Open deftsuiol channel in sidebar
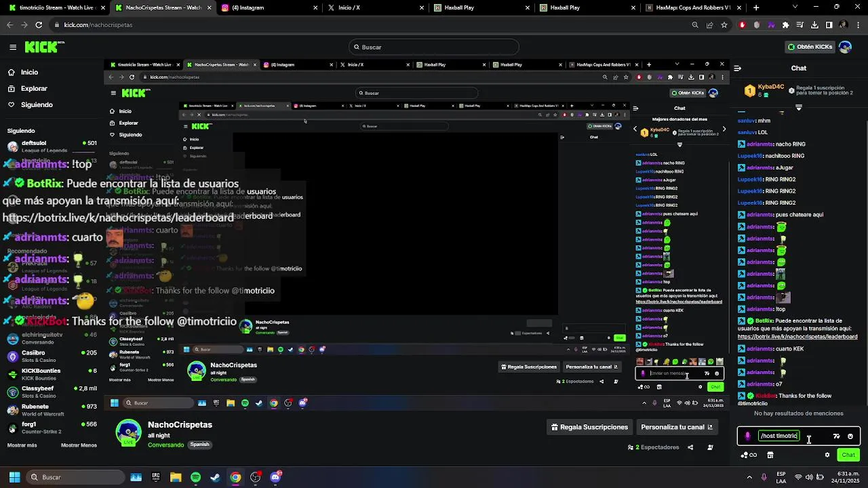The image size is (868, 488). click(52, 146)
